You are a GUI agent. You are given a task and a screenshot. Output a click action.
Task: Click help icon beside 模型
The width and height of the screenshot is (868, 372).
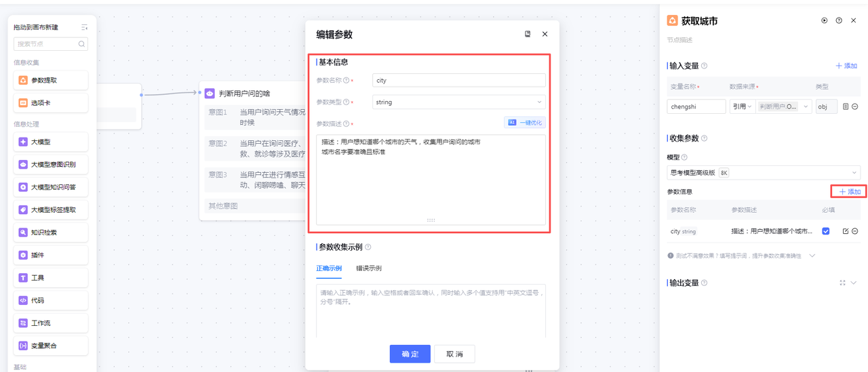(x=684, y=157)
